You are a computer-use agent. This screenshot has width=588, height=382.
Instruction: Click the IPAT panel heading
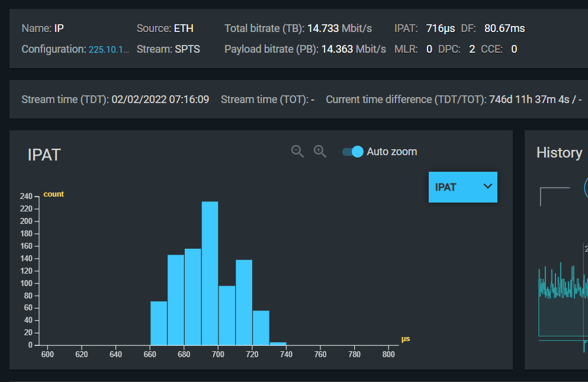point(44,155)
